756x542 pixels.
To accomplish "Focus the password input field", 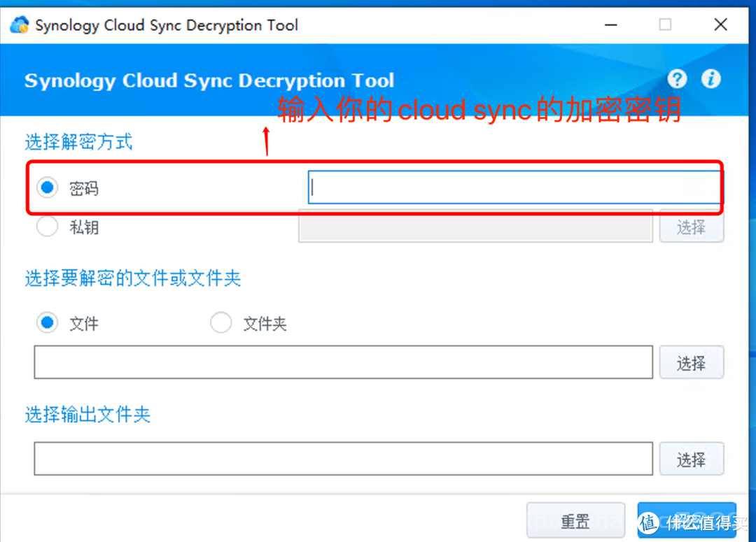I will pyautogui.click(x=514, y=187).
